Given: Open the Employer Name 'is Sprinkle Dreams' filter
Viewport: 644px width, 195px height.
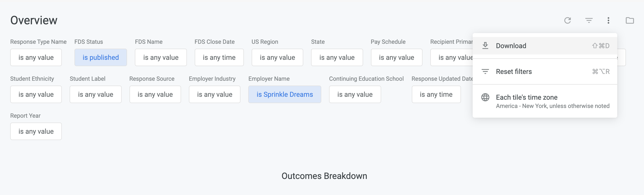Looking at the screenshot, I should pos(285,94).
